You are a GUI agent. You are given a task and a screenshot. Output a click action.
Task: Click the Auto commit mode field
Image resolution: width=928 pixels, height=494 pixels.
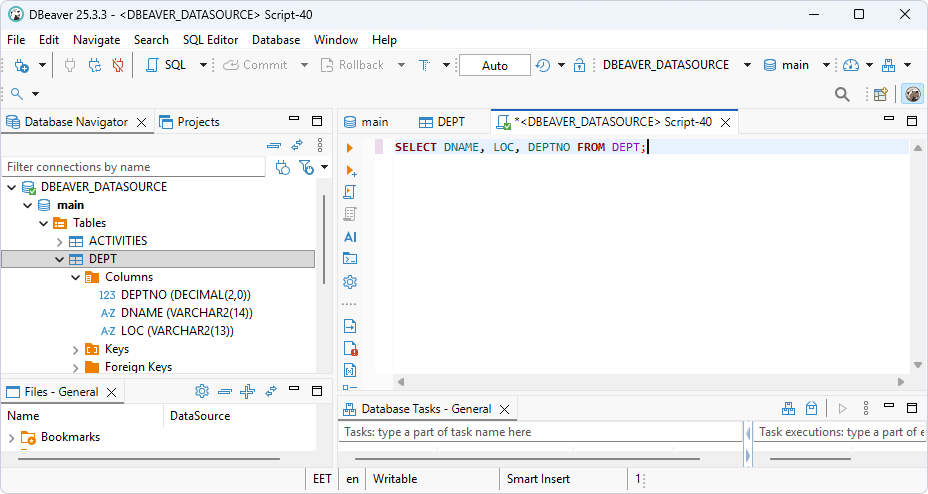(495, 65)
